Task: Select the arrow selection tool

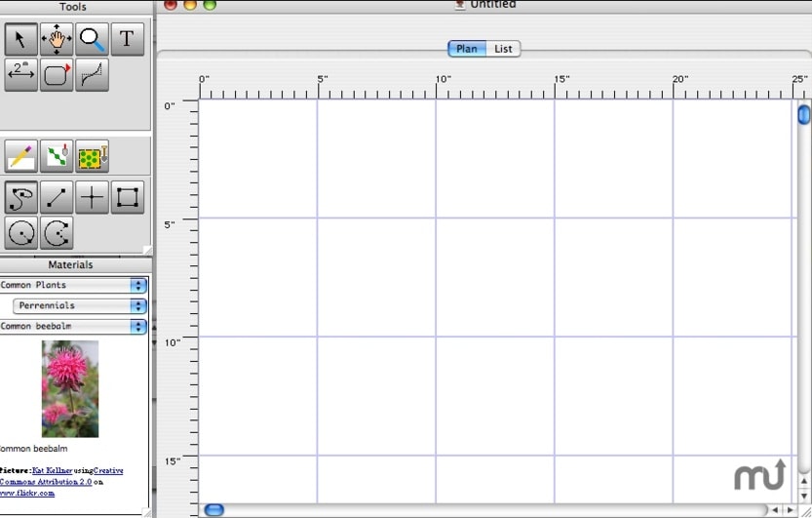Action: point(21,39)
